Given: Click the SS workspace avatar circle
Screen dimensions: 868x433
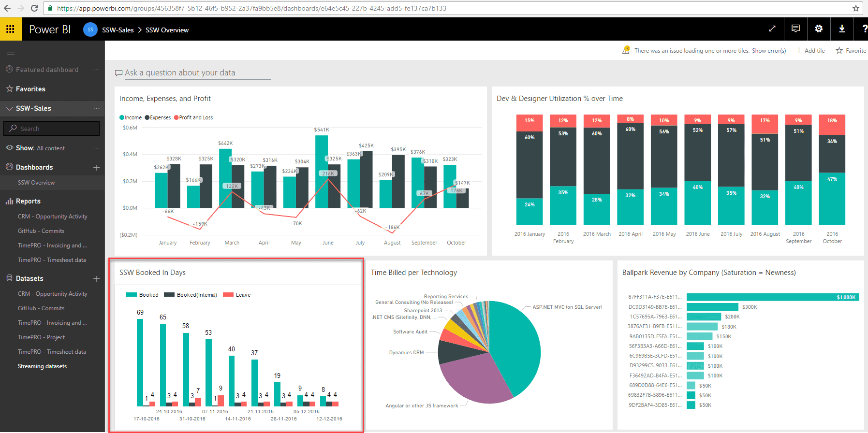Looking at the screenshot, I should 90,29.
